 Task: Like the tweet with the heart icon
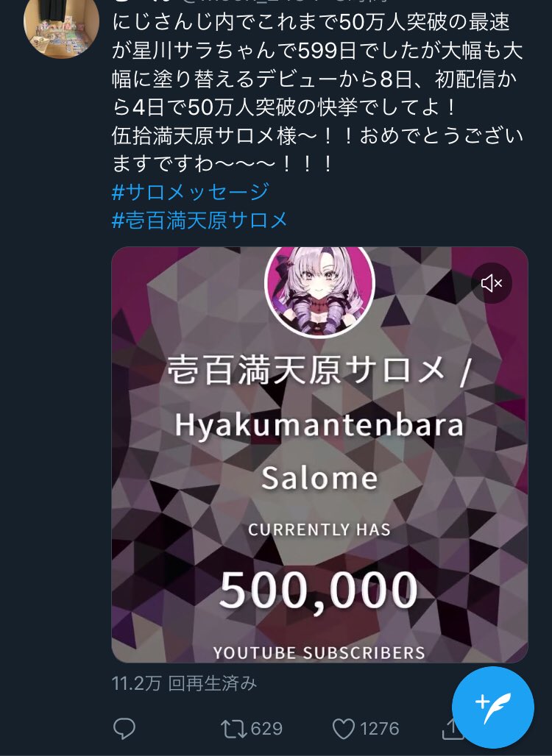pyautogui.click(x=344, y=729)
